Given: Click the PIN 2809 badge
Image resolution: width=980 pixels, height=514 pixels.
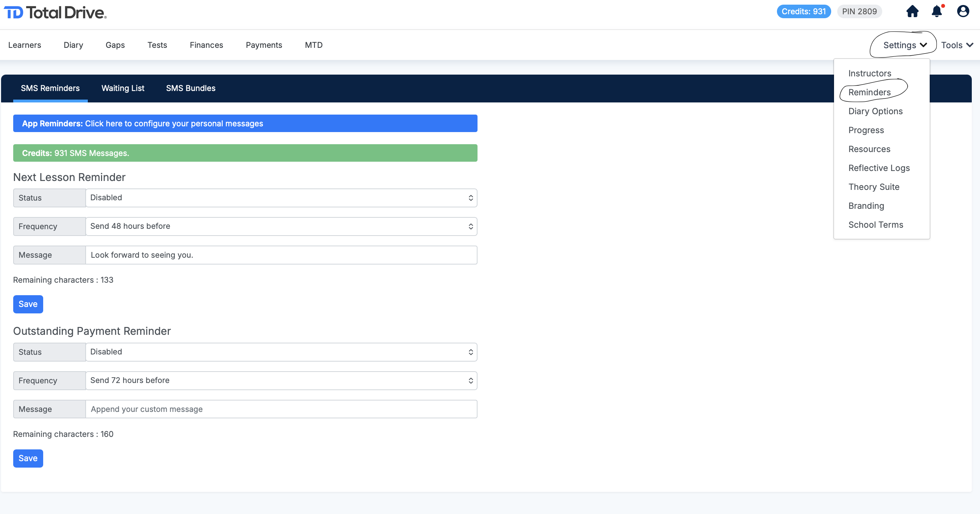Looking at the screenshot, I should click(859, 11).
